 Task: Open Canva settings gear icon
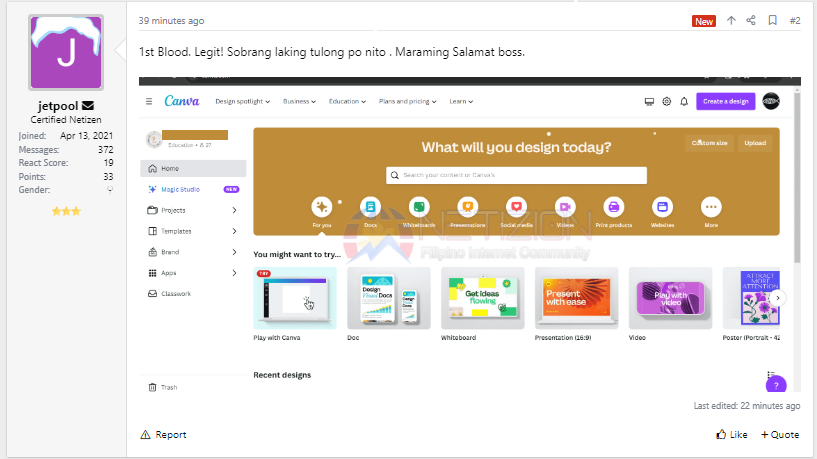[666, 102]
